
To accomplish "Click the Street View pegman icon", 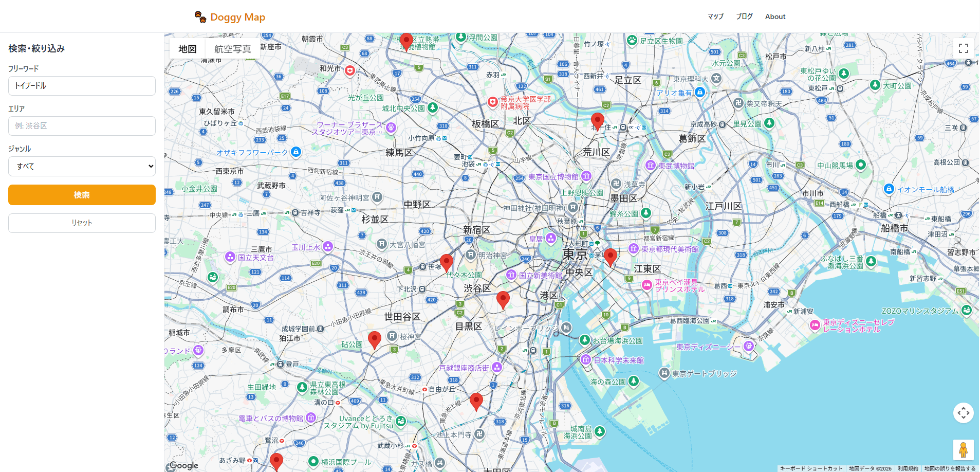I will [x=964, y=450].
